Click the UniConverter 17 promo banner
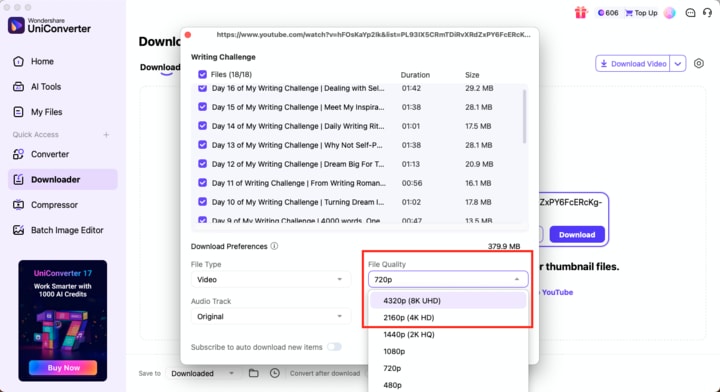Screen dimensions: 720x392 click(x=63, y=320)
